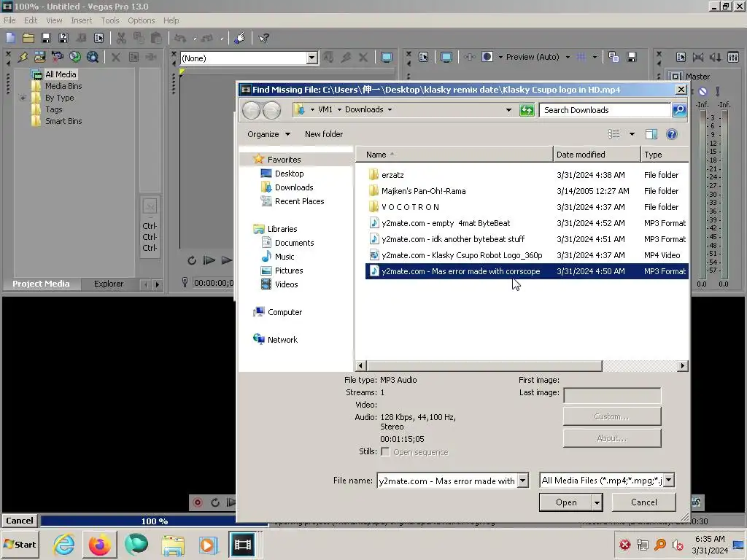Open Firefox from the taskbar
Image resolution: width=747 pixels, height=560 pixels.
(x=99, y=544)
